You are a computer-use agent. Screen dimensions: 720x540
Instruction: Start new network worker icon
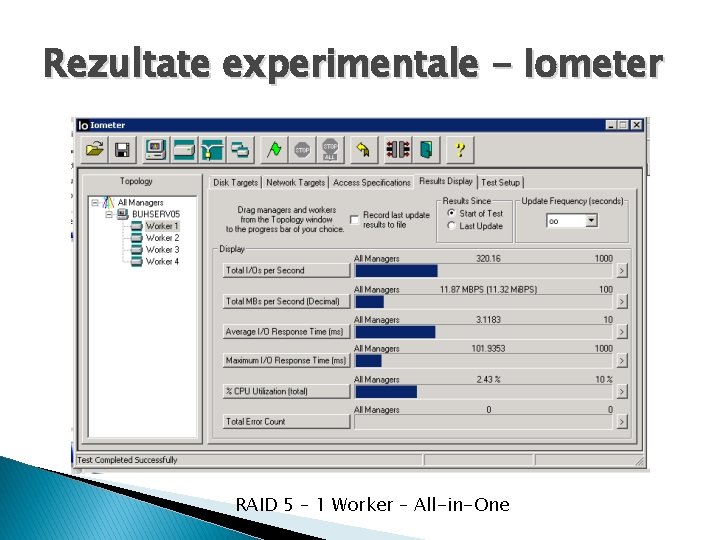(212, 150)
